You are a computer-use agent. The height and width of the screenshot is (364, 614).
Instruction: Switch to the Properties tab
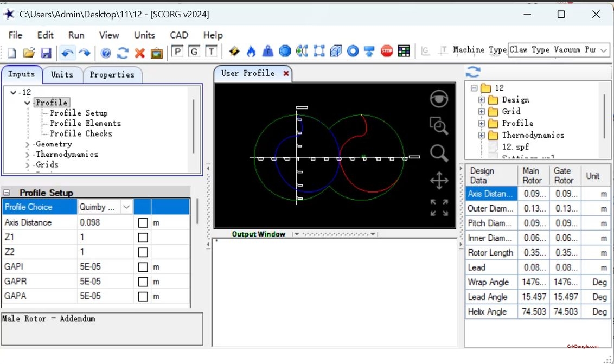pos(112,74)
